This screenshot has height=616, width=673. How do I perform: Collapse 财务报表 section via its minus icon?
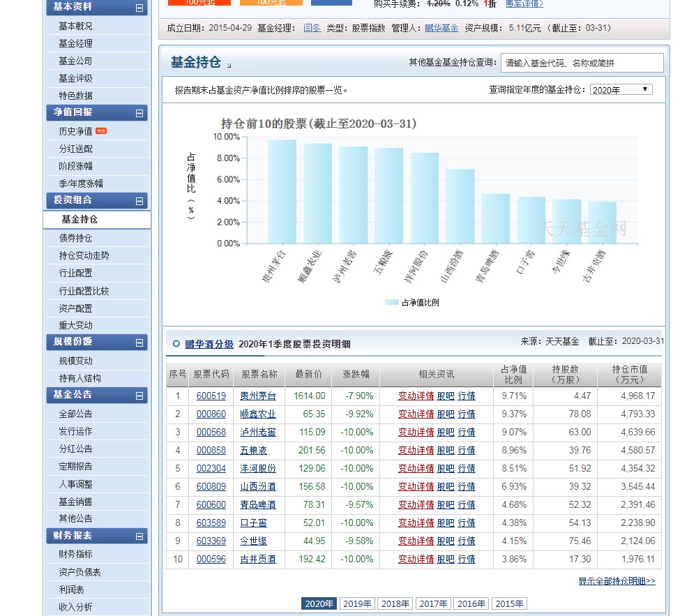139,536
